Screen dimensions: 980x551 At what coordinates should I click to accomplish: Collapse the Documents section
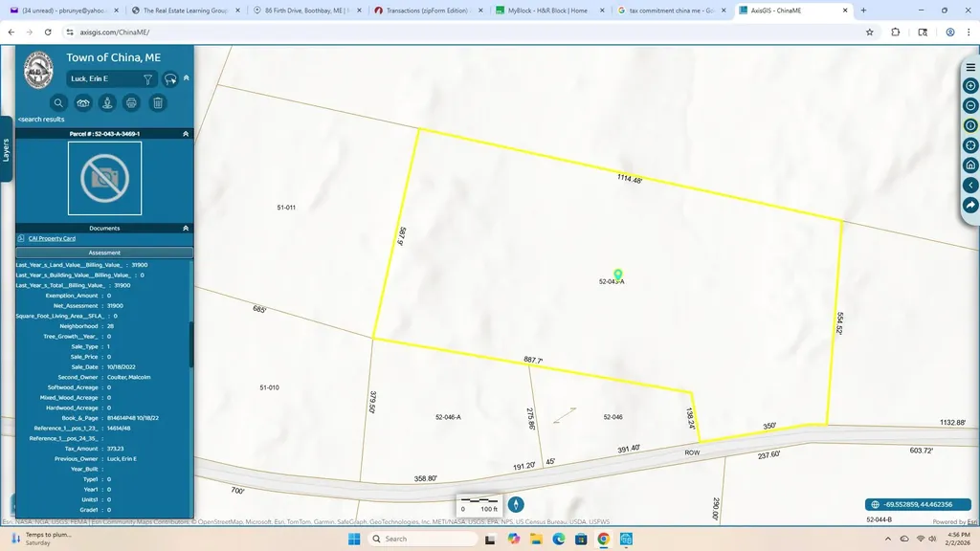(x=186, y=228)
